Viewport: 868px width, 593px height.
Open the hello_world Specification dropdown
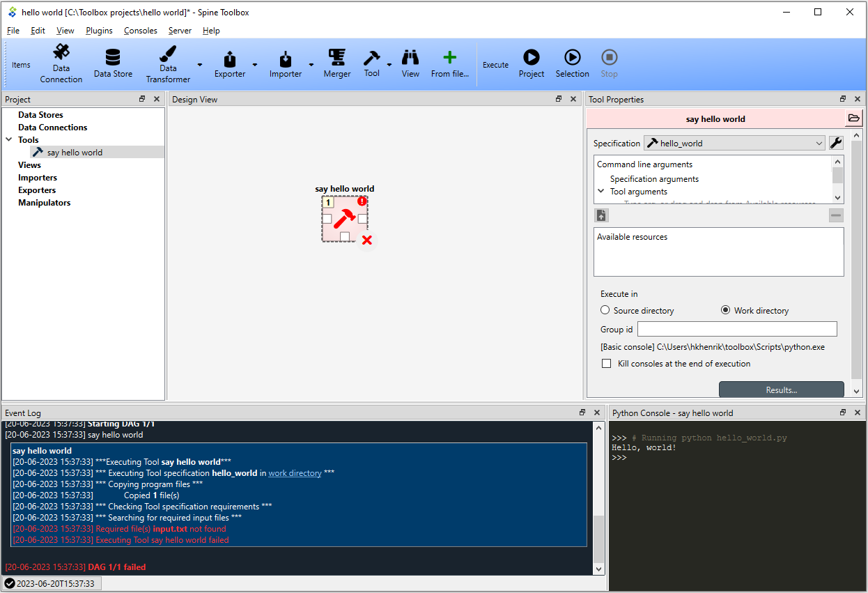[734, 143]
